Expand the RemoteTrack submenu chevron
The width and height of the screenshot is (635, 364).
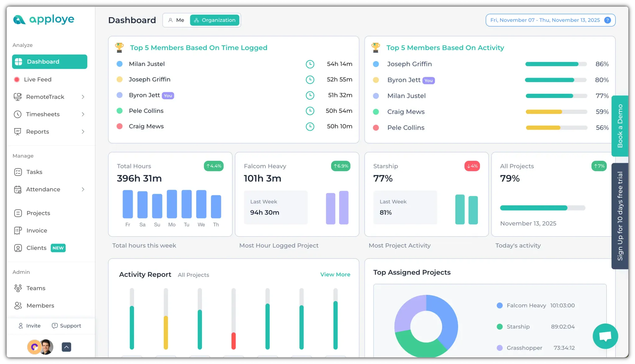pos(83,97)
